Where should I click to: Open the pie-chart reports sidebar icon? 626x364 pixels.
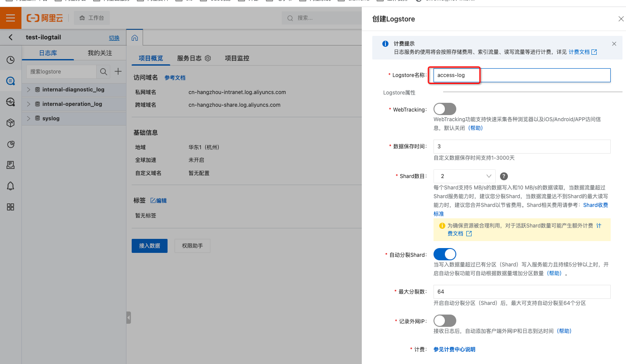[10, 144]
